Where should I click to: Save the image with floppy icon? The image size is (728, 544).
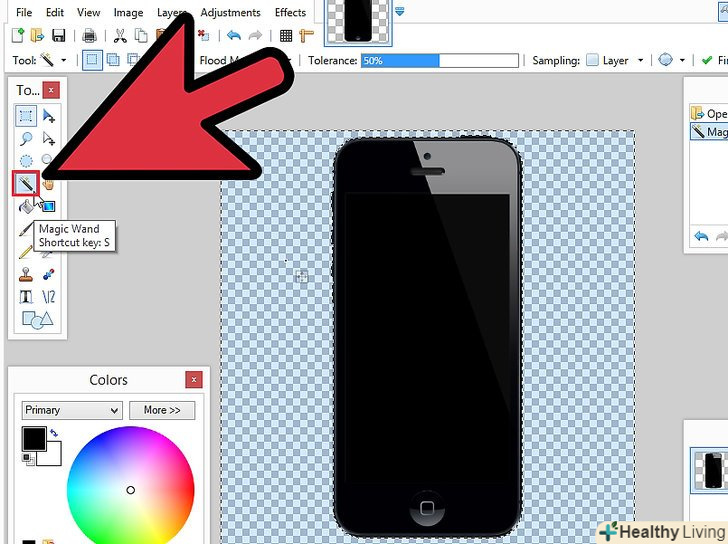pos(58,35)
